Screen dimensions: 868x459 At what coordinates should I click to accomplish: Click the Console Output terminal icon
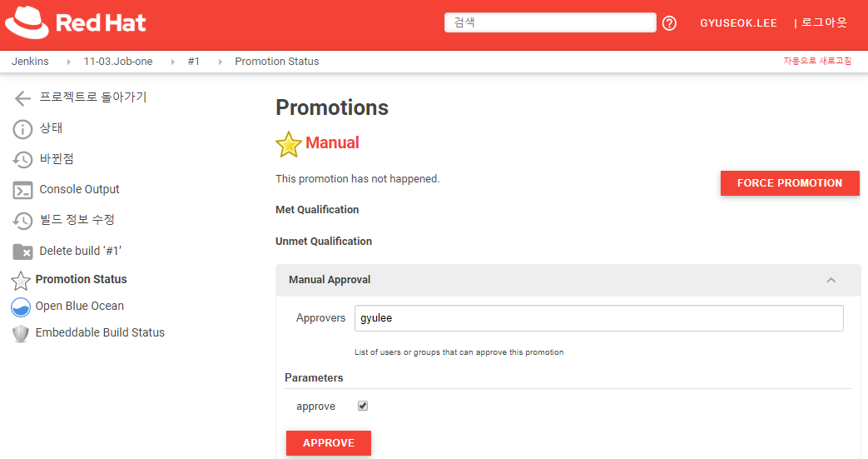point(22,190)
